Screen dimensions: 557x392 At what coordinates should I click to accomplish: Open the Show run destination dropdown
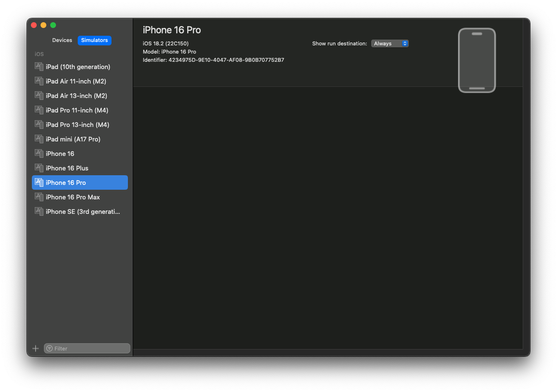click(390, 43)
